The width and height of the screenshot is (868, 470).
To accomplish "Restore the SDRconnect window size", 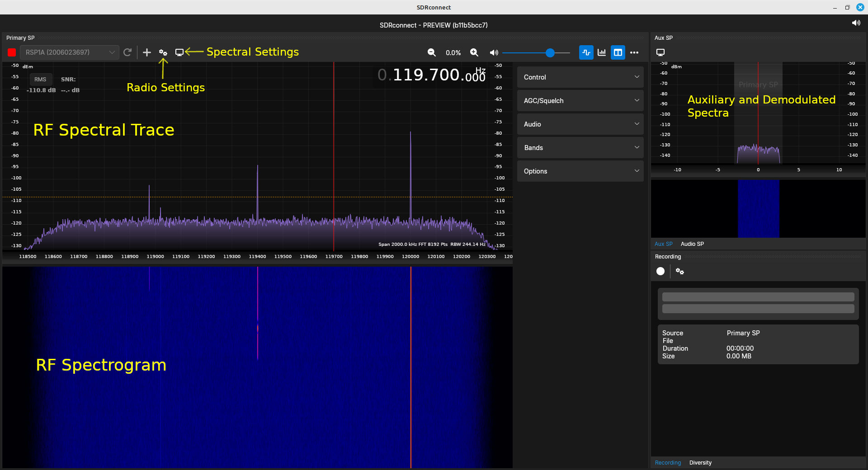I will [847, 7].
